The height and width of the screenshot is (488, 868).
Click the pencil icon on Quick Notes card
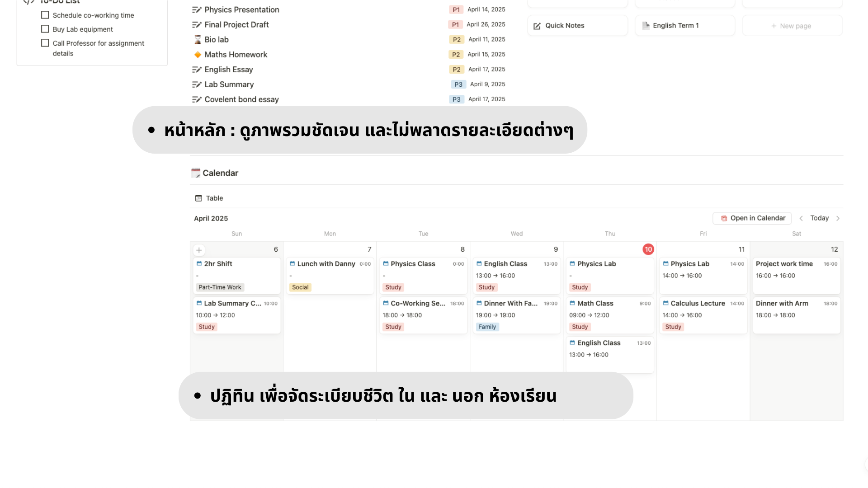[x=537, y=26]
